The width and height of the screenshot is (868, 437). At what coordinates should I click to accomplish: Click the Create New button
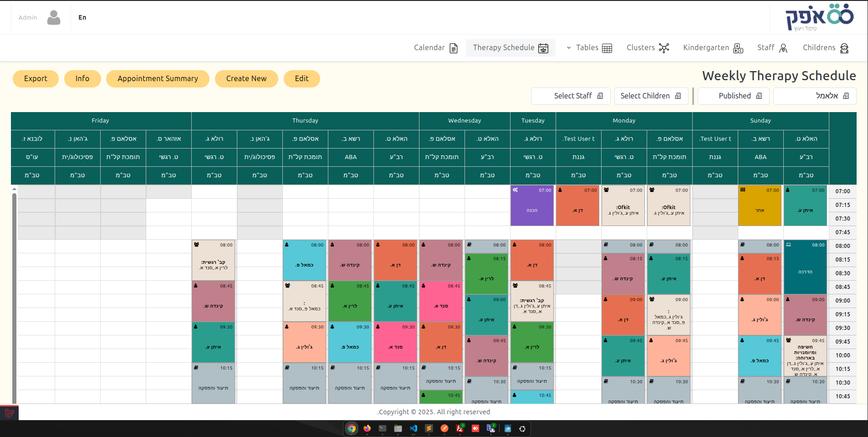(246, 79)
